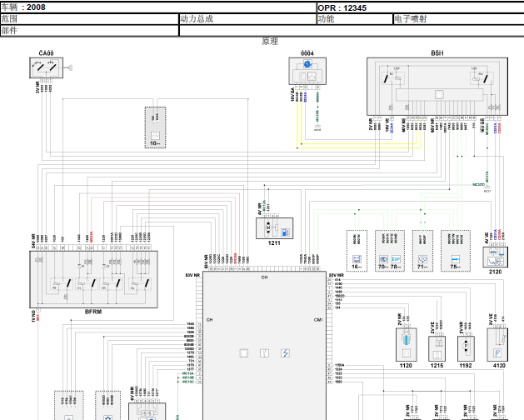Click the 71-- module label
524x420 pixels.
pyautogui.click(x=422, y=267)
